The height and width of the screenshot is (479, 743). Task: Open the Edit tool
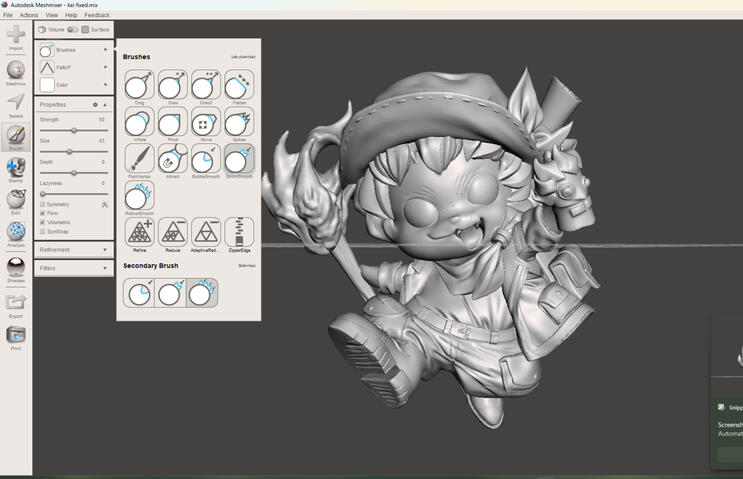coord(16,202)
